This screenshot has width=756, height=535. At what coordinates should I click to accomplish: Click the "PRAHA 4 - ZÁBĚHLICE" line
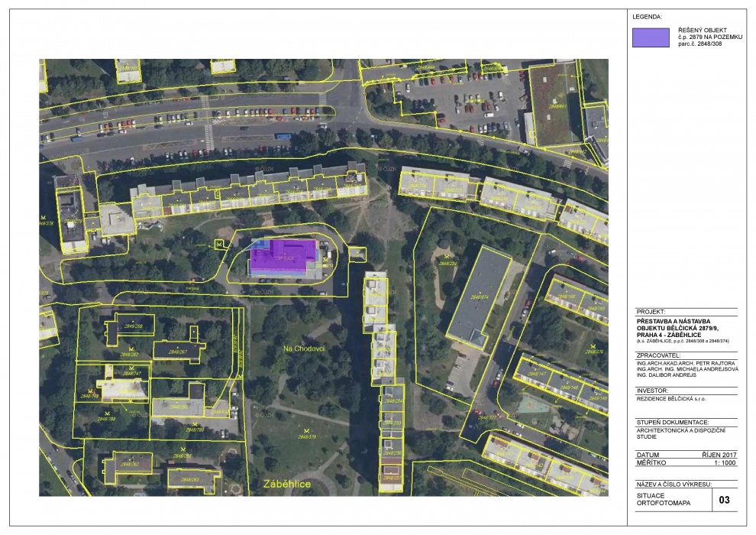pos(669,335)
